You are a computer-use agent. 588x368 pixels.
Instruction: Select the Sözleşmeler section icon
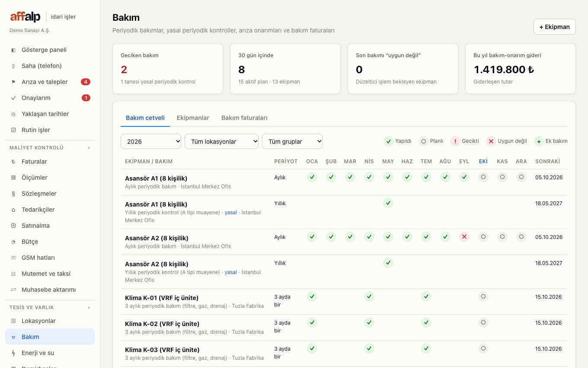[13, 194]
